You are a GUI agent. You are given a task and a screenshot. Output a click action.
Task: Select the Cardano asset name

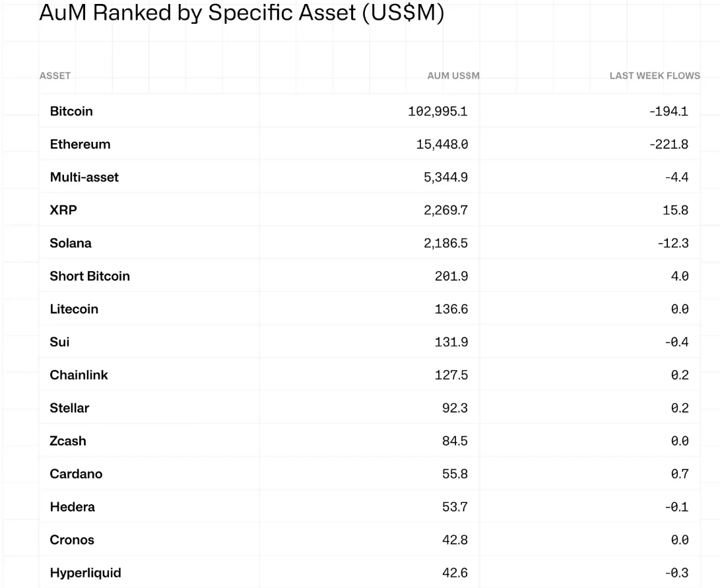click(76, 474)
